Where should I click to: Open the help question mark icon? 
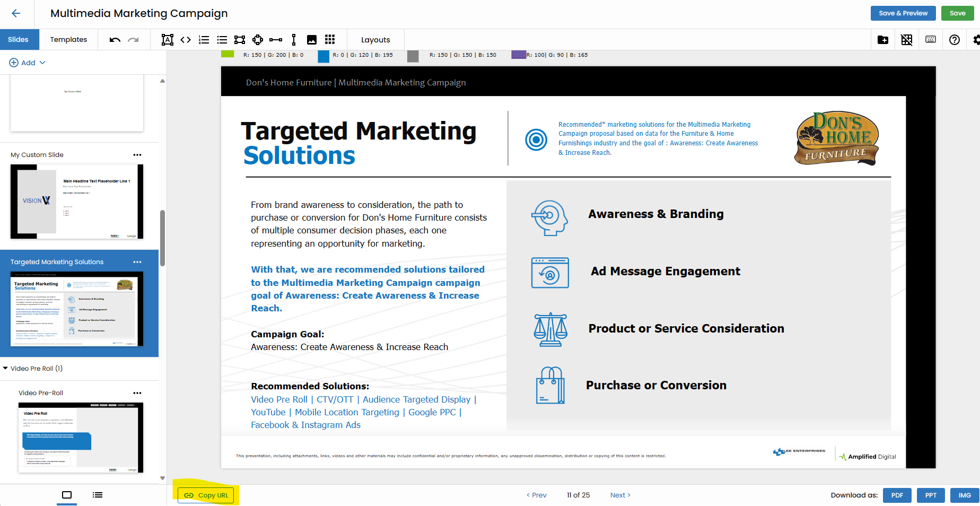(x=955, y=40)
